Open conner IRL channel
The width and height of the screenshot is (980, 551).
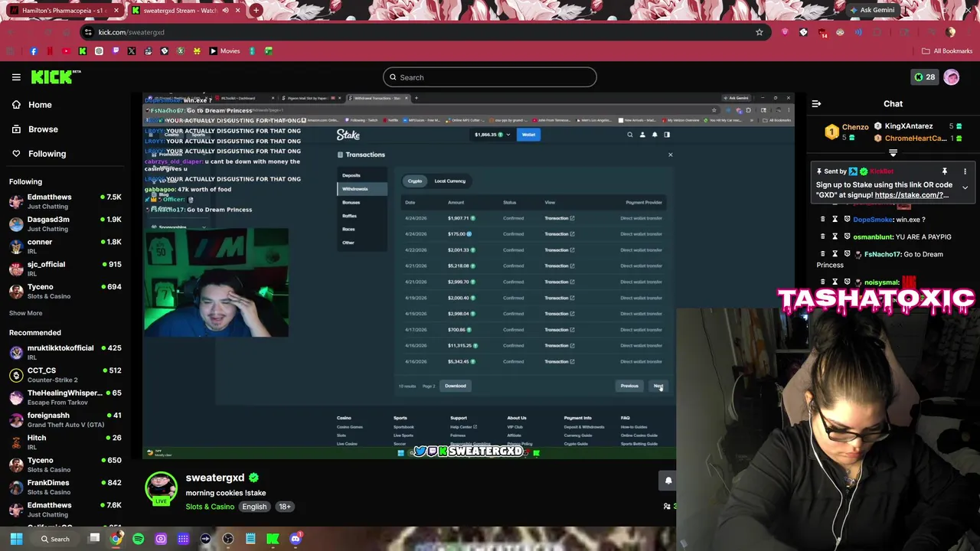pyautogui.click(x=65, y=246)
